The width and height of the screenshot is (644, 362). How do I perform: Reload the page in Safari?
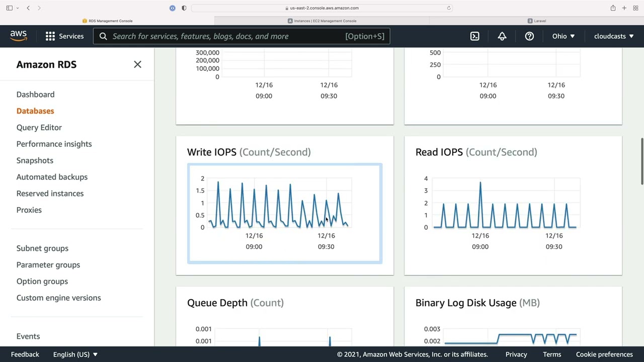449,8
